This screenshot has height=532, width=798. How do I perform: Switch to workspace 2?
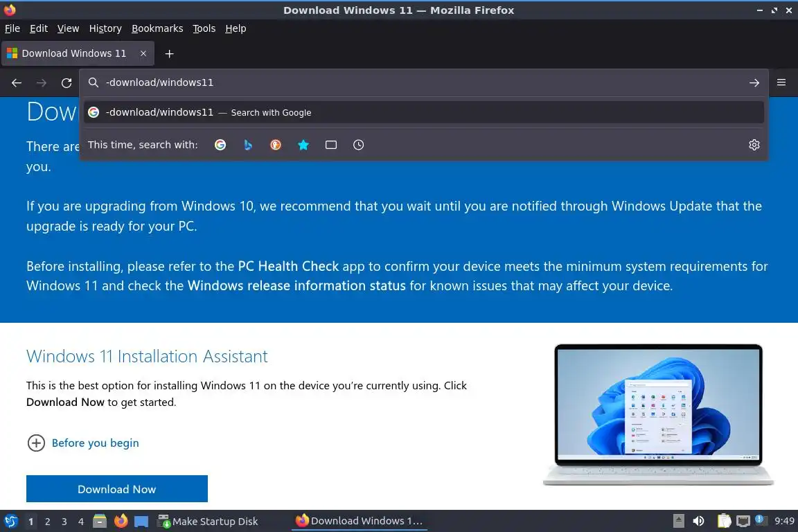tap(48, 522)
